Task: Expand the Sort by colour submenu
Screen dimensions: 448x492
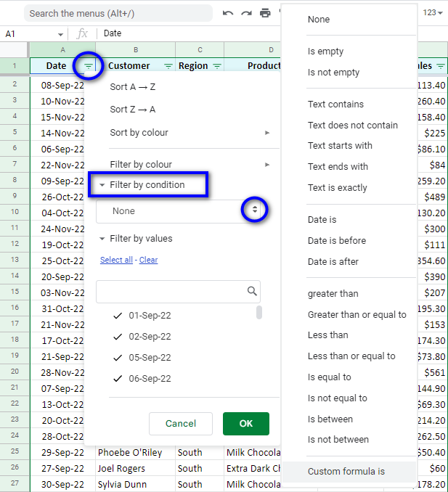Action: pyautogui.click(x=267, y=133)
